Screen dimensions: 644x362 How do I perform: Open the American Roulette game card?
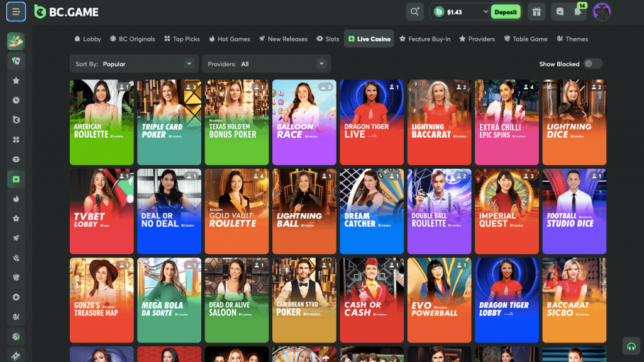[x=102, y=122]
